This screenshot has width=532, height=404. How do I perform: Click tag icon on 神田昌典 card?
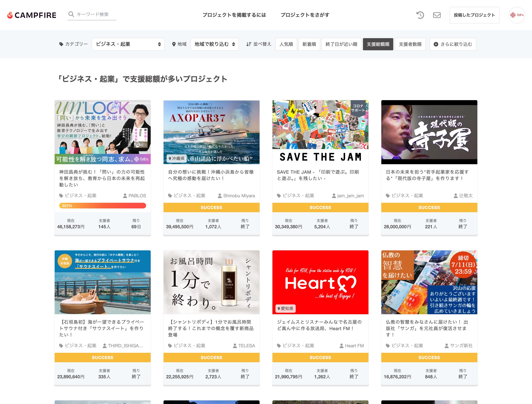point(61,196)
